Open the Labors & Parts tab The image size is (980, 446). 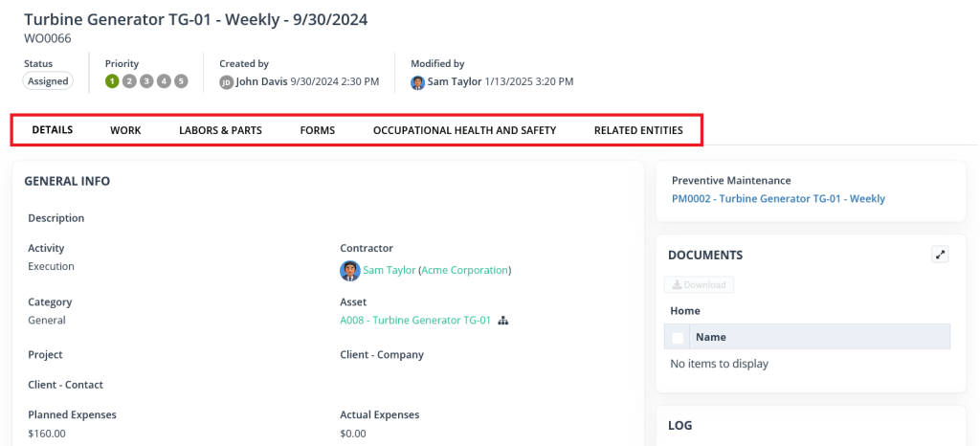tap(220, 130)
